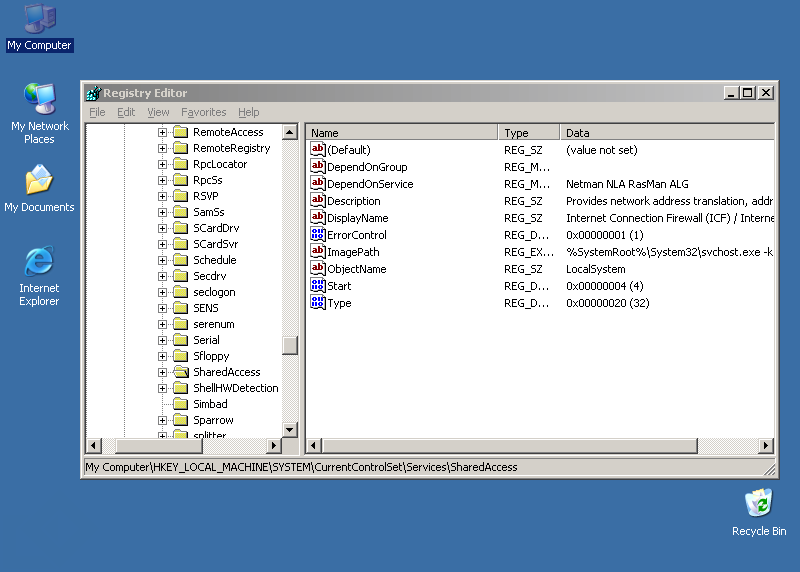Click the icon next to DependOnGroup

(317, 166)
